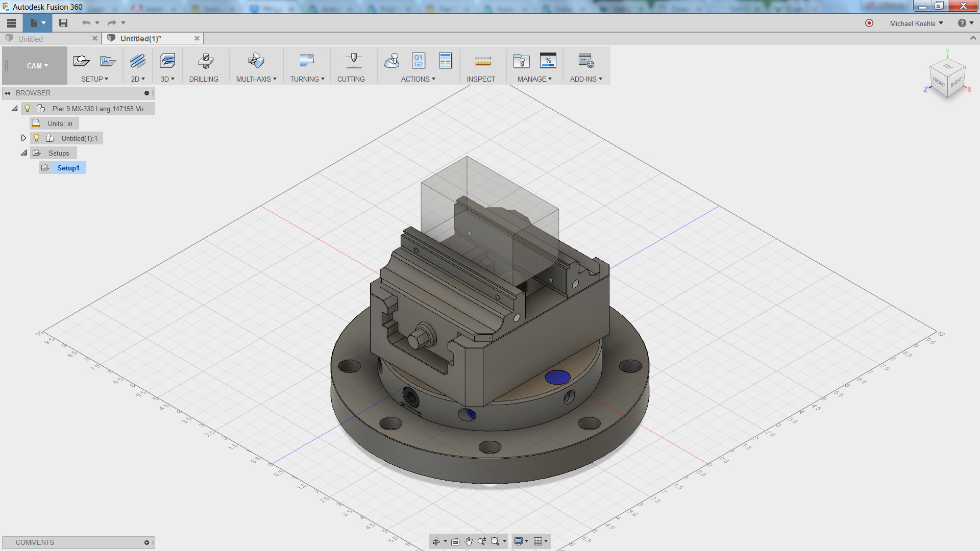Collapse the Pier 9 MX-330 root node
The image size is (980, 551).
coord(14,109)
